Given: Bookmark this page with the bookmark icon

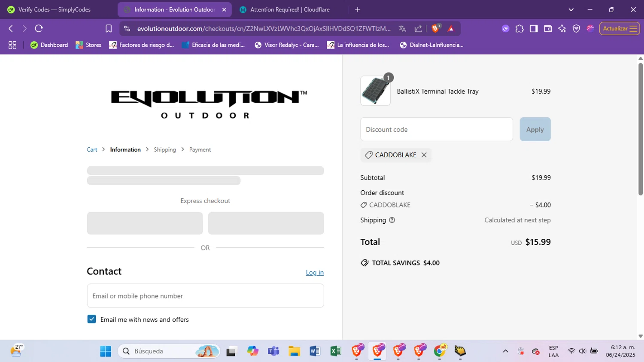Looking at the screenshot, I should [x=109, y=29].
